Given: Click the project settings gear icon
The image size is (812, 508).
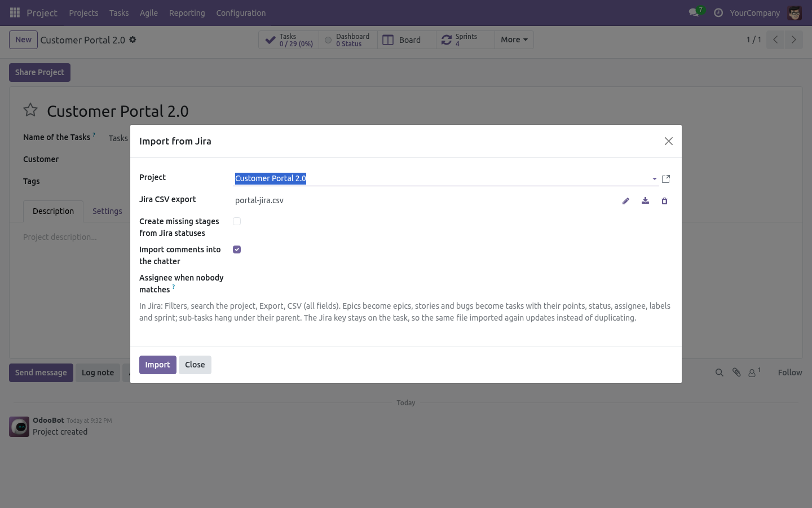Looking at the screenshot, I should 133,40.
